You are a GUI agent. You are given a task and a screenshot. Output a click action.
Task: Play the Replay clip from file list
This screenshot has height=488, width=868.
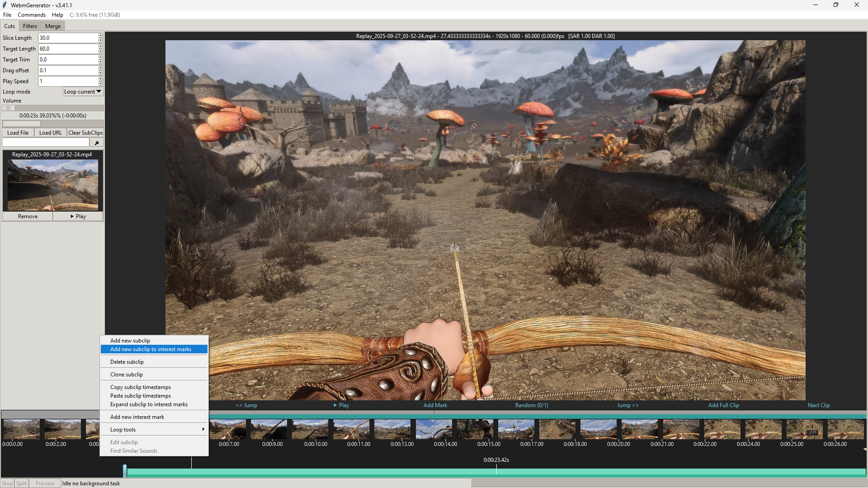pos(78,216)
